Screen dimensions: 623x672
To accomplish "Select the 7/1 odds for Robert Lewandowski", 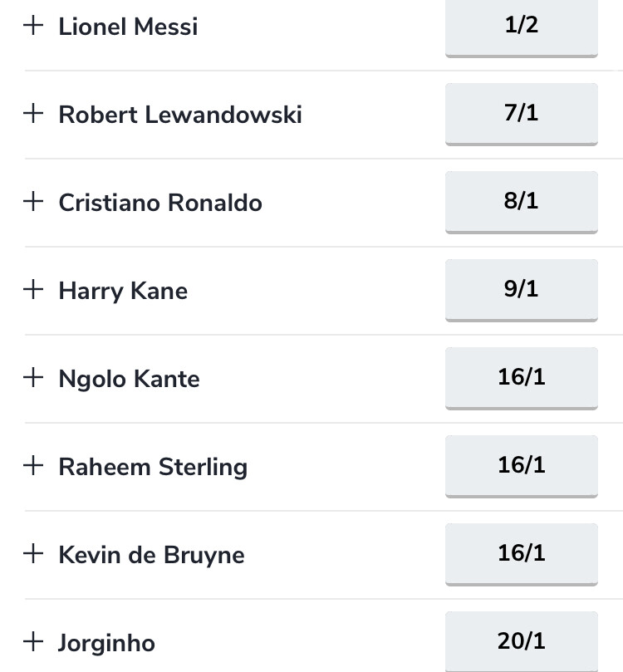I will tap(522, 115).
